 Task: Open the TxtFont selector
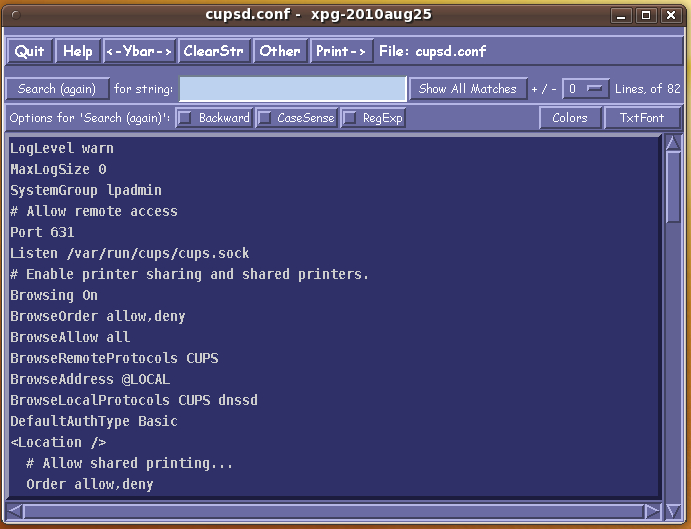click(642, 118)
